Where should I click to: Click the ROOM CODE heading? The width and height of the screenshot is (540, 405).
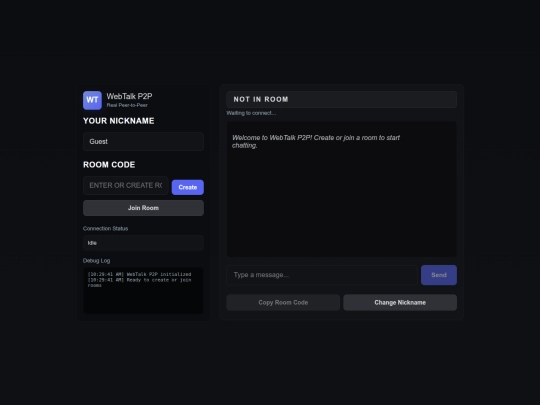109,165
